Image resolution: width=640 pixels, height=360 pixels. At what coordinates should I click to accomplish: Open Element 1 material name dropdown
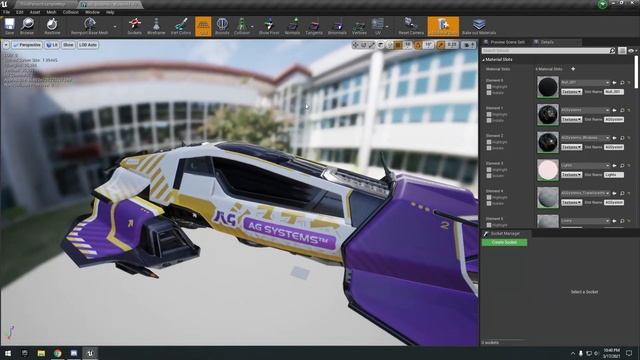(x=585, y=110)
